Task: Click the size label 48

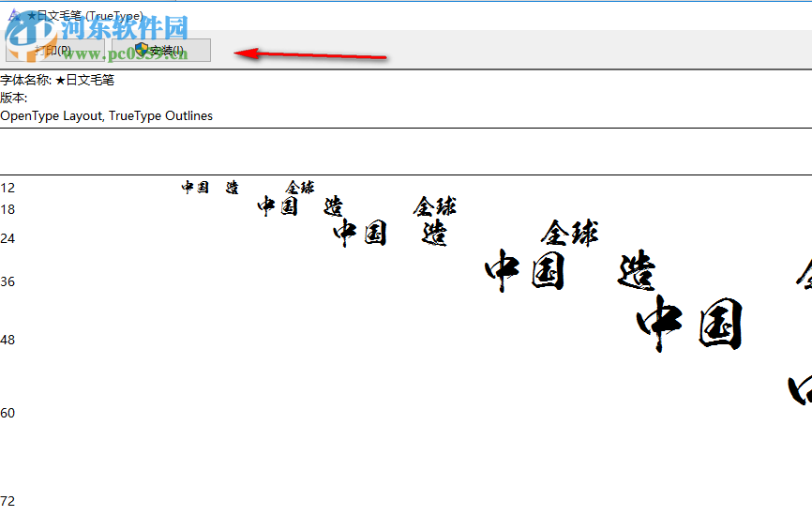Action: [x=8, y=340]
